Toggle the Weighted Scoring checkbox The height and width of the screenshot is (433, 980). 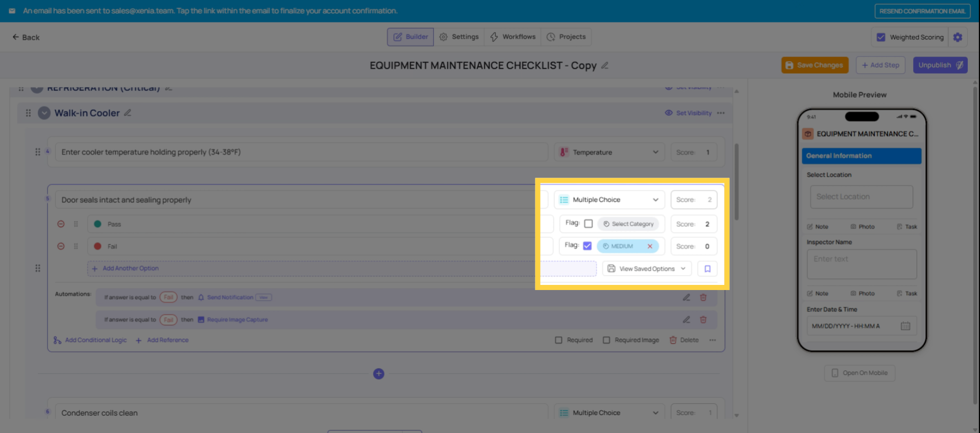point(881,37)
